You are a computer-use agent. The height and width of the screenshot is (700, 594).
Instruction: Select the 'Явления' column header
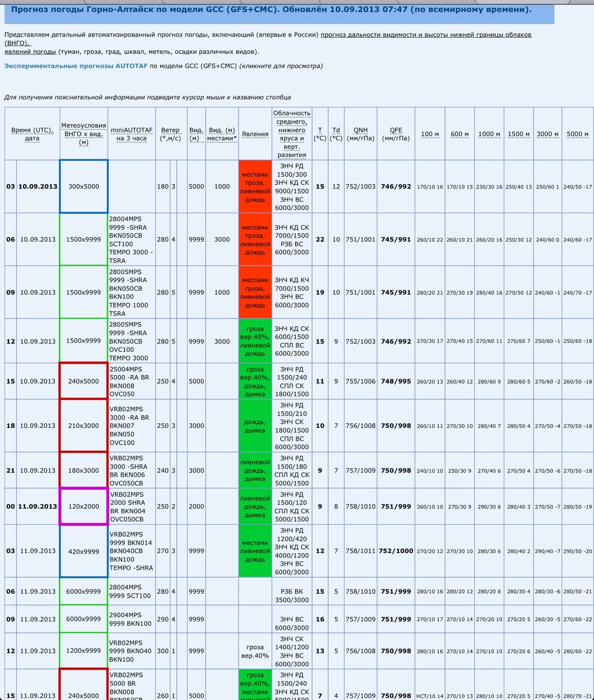pos(255,134)
